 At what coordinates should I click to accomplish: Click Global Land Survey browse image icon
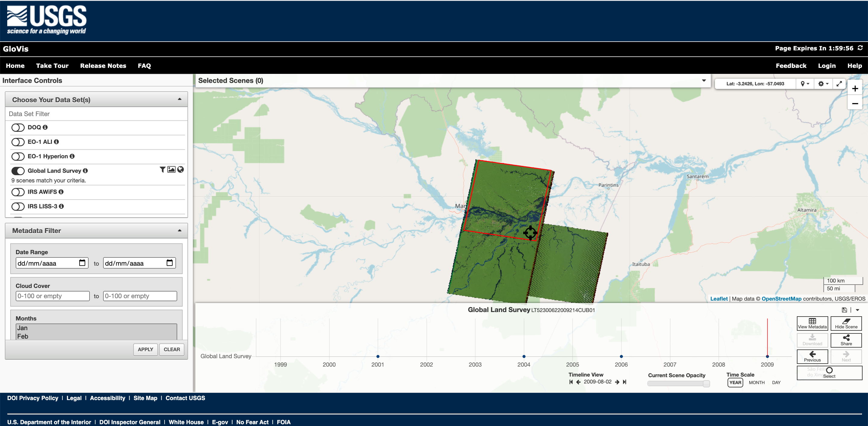(x=171, y=169)
